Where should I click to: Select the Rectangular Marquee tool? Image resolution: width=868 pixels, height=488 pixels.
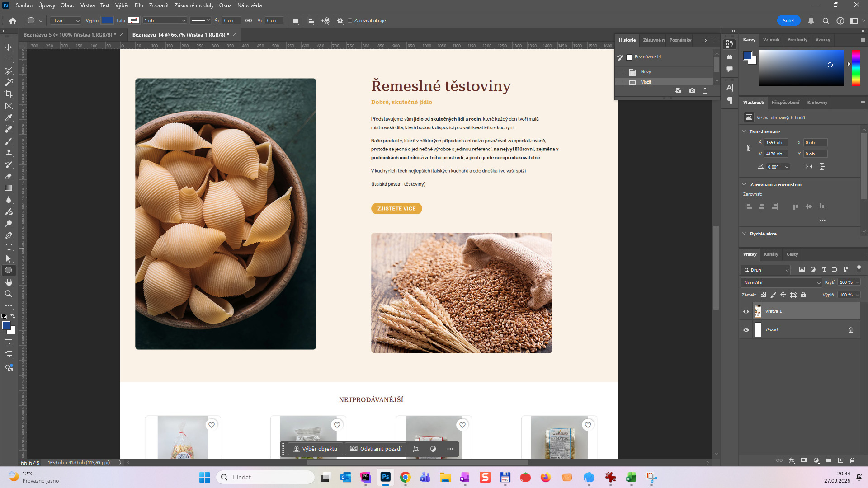tap(9, 59)
